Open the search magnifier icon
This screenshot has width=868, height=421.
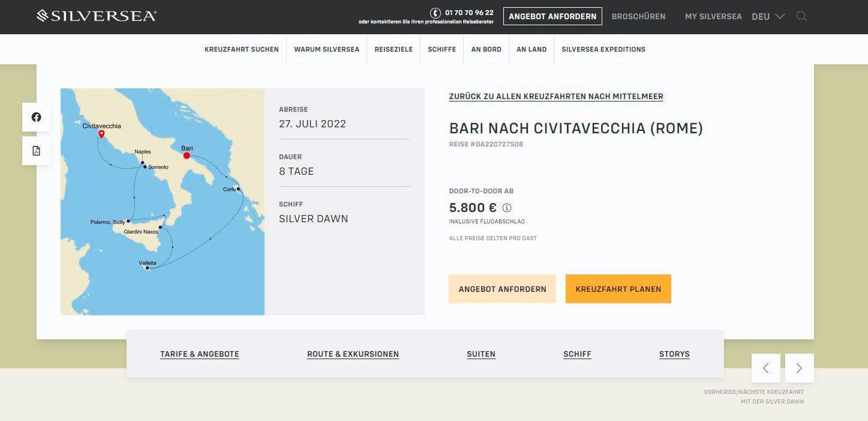(801, 16)
